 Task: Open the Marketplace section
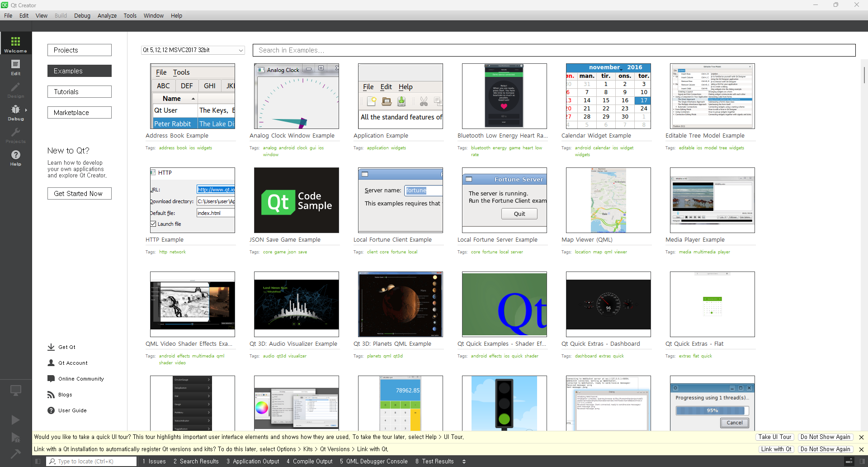tap(80, 113)
